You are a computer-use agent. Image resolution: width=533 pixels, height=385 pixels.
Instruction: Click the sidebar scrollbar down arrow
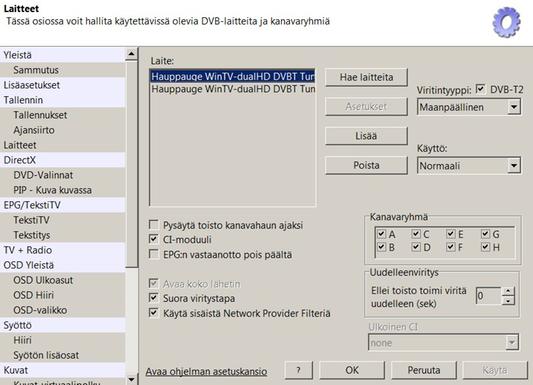pyautogui.click(x=131, y=379)
